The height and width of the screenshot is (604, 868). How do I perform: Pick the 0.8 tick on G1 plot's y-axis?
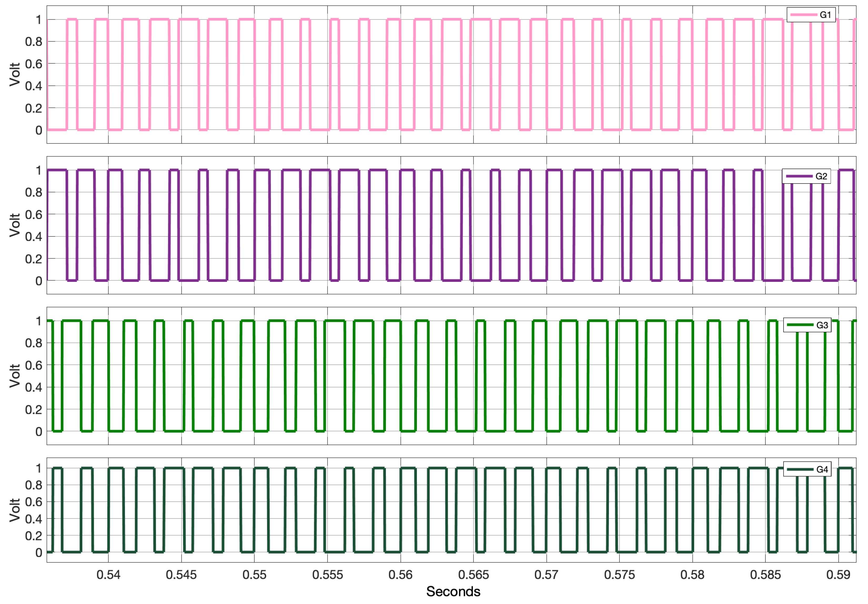(x=34, y=42)
